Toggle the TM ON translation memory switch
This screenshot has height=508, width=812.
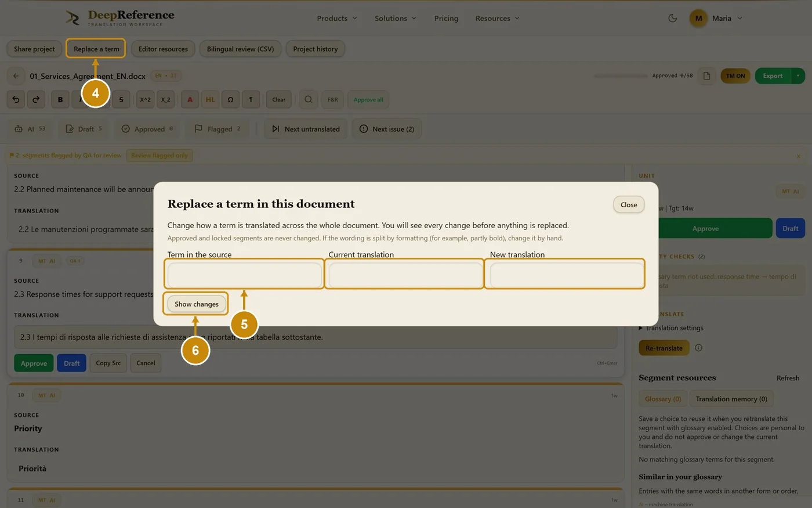[735, 76]
